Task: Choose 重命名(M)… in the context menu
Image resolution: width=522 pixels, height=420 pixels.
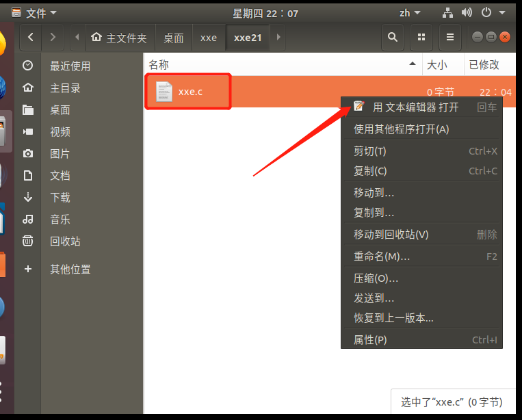Action: click(x=422, y=257)
